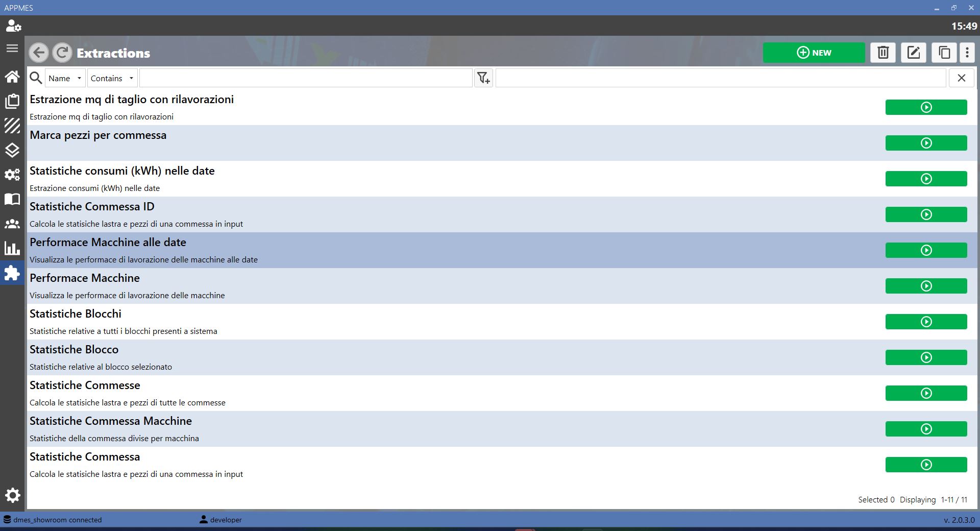980x531 pixels.
Task: Refresh the Extractions list
Action: tap(62, 53)
